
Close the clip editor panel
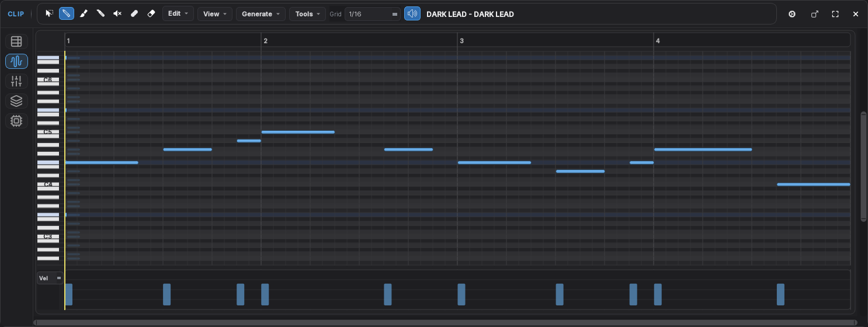(856, 14)
